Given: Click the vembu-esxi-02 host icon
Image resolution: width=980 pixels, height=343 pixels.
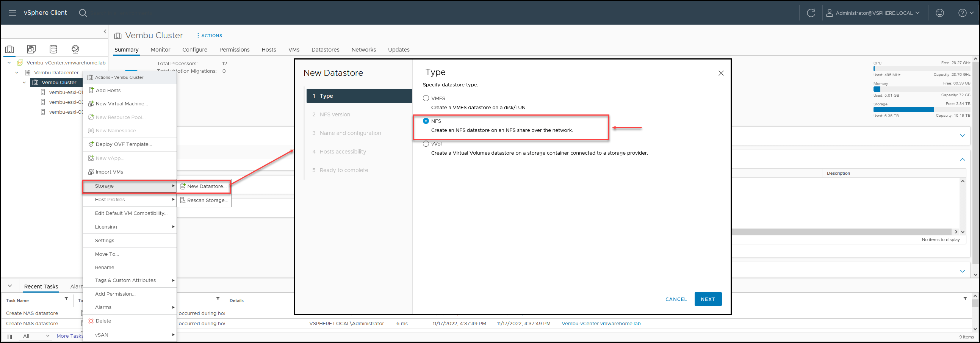Looking at the screenshot, I should (43, 102).
